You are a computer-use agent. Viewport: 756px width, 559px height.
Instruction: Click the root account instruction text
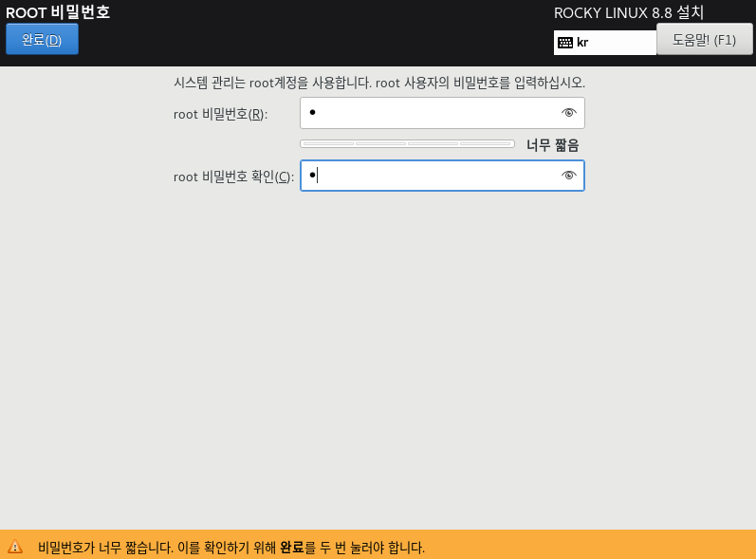click(x=379, y=83)
